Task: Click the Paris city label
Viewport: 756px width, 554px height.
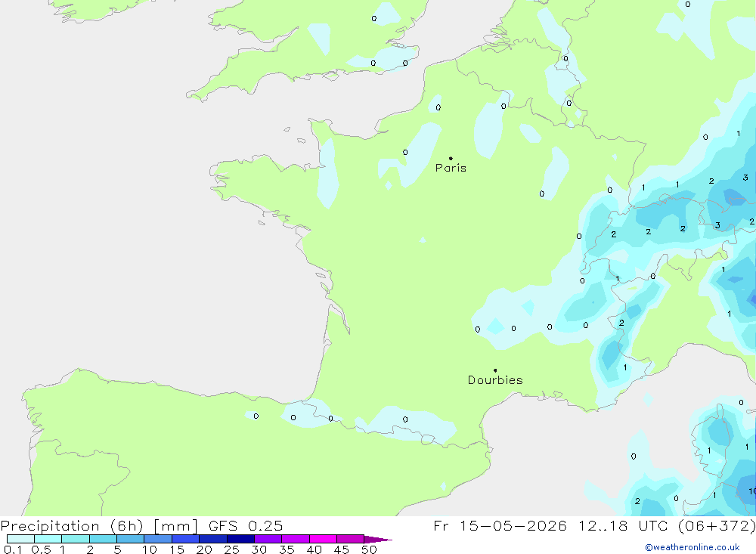Action: click(x=451, y=168)
